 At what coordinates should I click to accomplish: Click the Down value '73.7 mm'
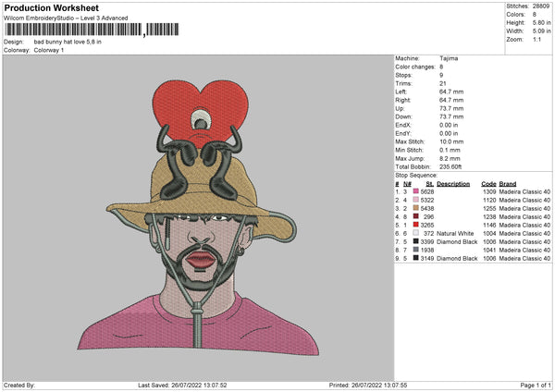[x=451, y=116]
